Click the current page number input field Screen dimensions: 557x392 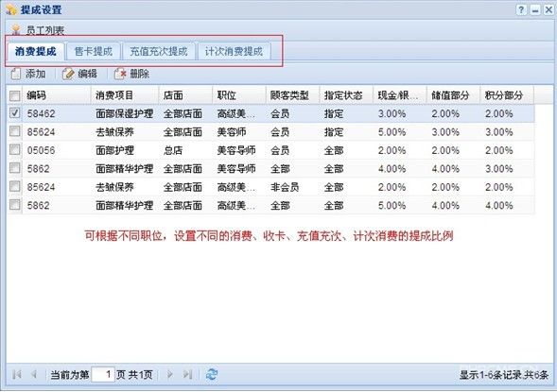[103, 374]
